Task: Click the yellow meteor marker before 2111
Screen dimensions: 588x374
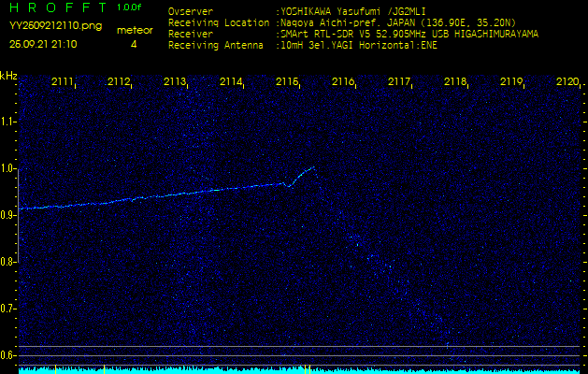Action: coord(55,369)
